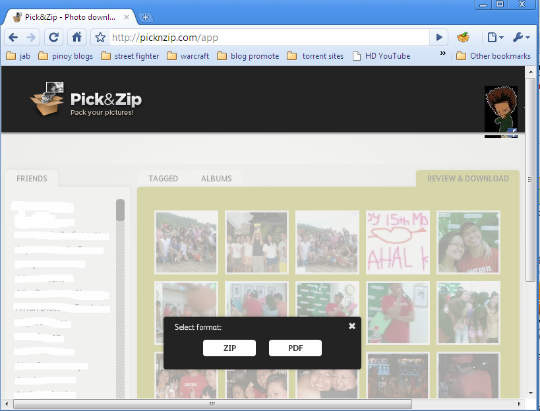The width and height of the screenshot is (540, 411).
Task: Open the Pick&Zip extension icon in toolbar
Action: pos(463,37)
